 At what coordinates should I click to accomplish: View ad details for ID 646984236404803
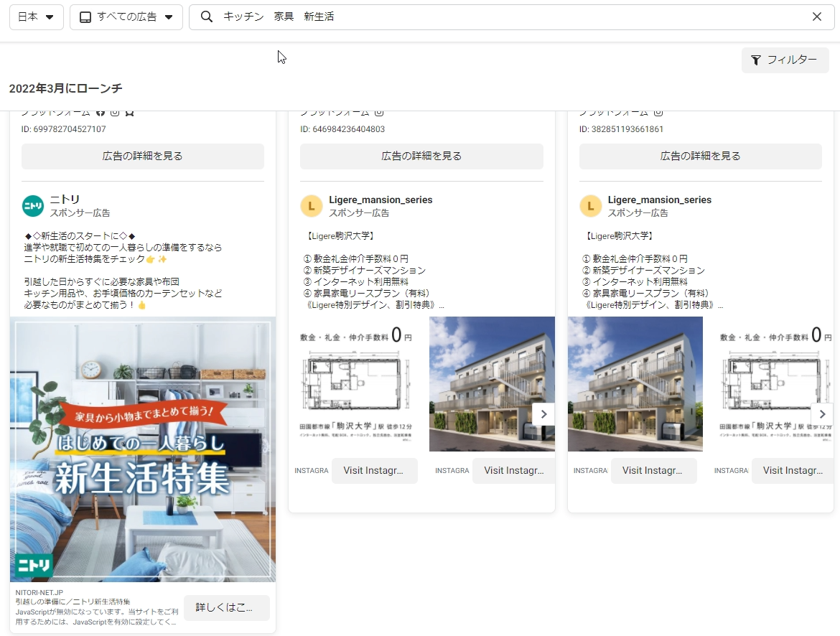421,156
